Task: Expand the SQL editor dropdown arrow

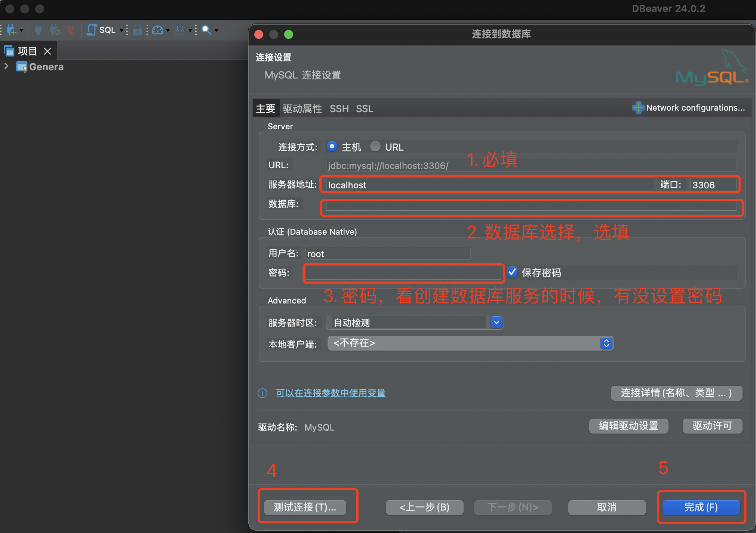Action: coord(121,30)
